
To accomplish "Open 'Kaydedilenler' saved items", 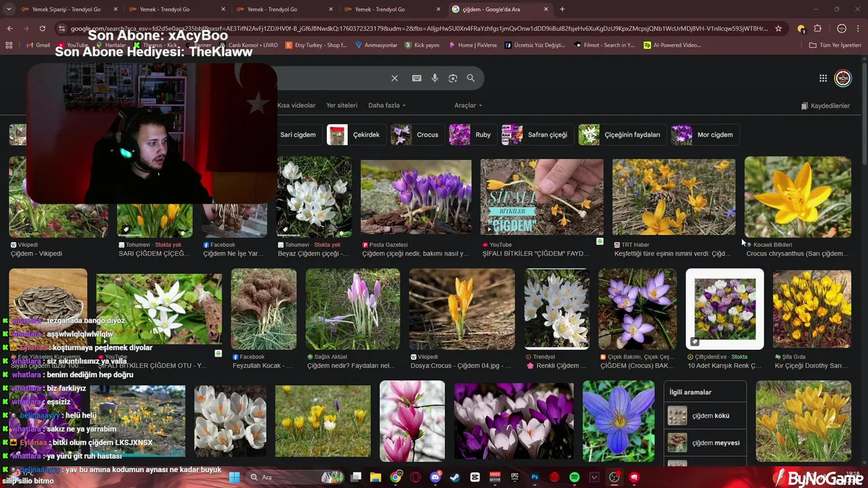I will 825,106.
